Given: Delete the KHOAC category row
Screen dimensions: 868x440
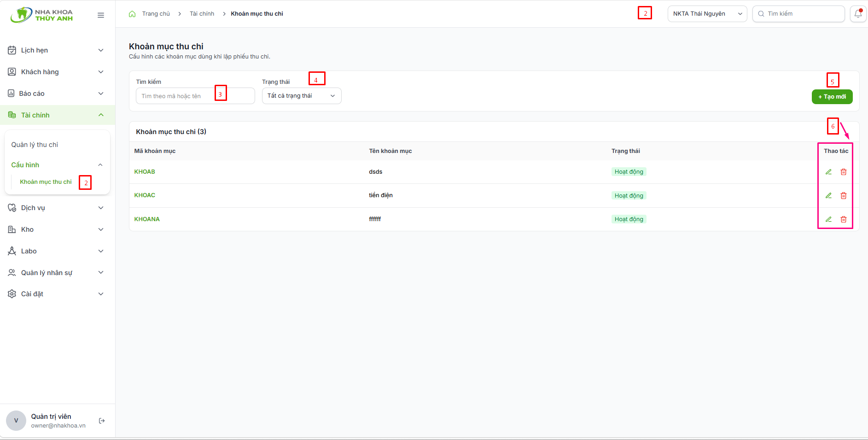Looking at the screenshot, I should point(844,196).
